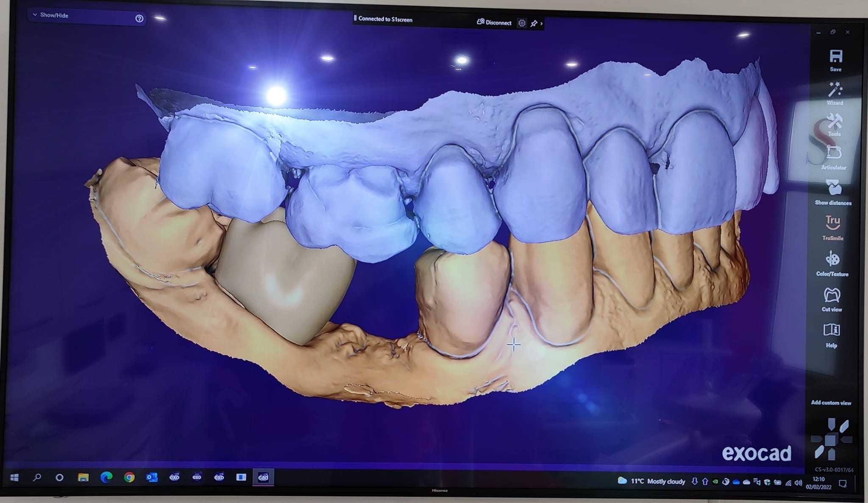This screenshot has height=503, width=868.
Task: Click the Show/Hide help question mark
Action: tap(139, 18)
